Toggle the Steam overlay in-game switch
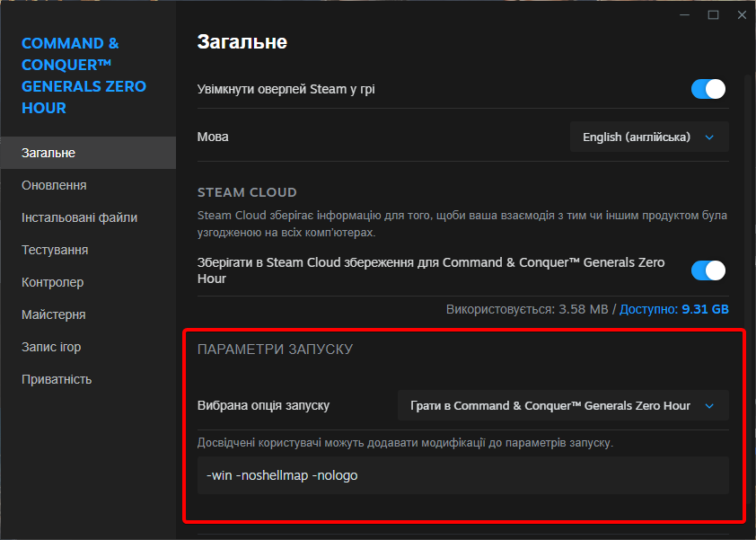 point(708,89)
